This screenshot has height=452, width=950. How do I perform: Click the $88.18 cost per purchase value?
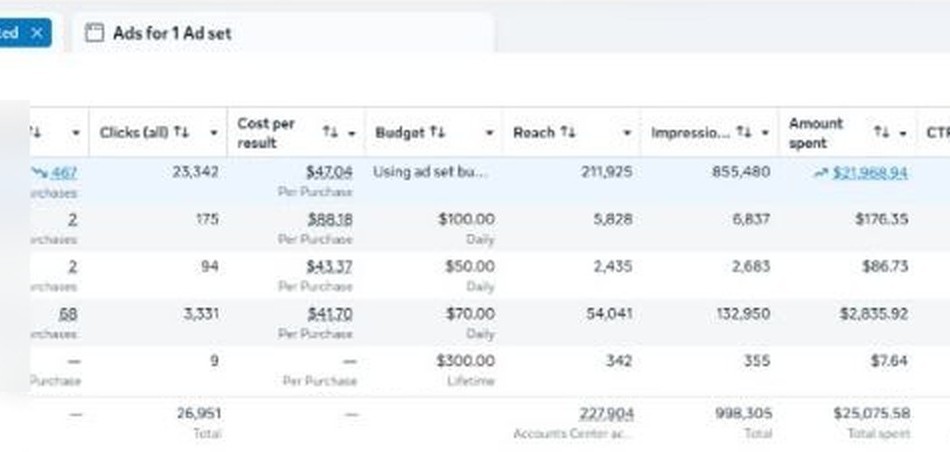pyautogui.click(x=330, y=219)
